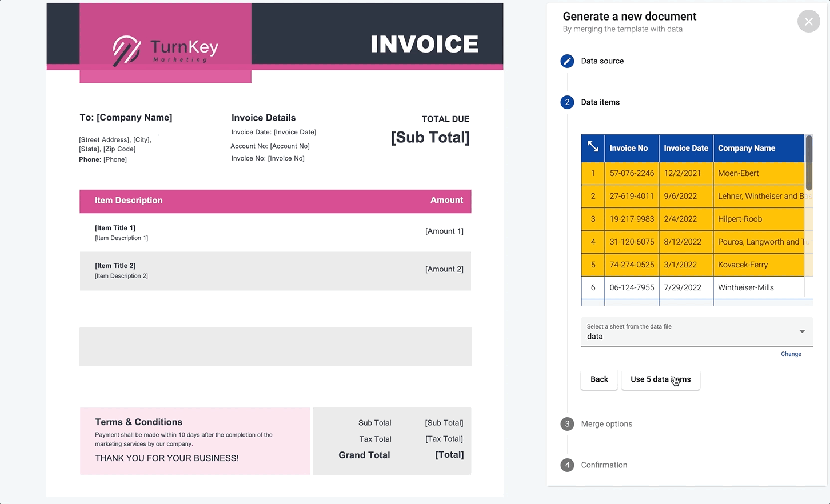Click the [Item Title 2] placeholder
The image size is (830, 504).
115,266
